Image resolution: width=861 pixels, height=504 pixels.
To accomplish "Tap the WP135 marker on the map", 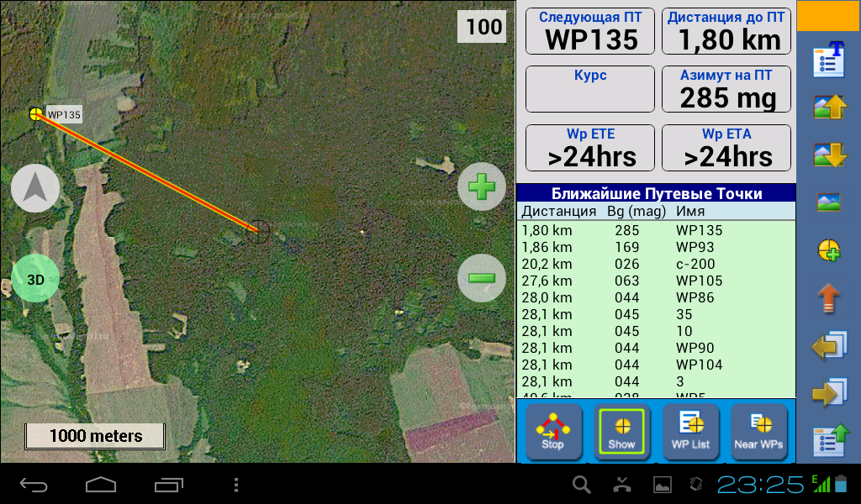I will [x=36, y=114].
